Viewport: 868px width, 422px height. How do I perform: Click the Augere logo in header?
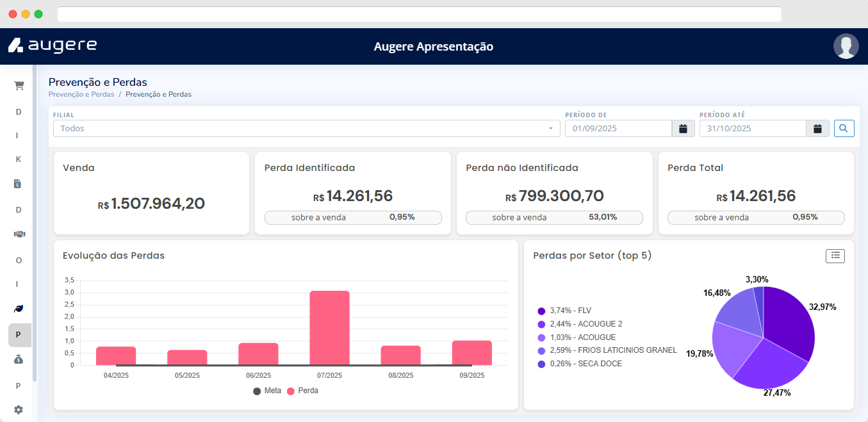[x=53, y=45]
